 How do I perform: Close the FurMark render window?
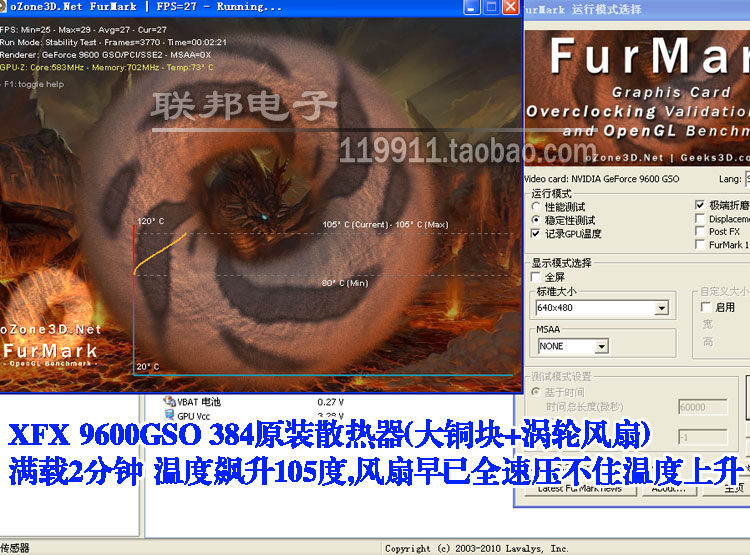[x=512, y=8]
